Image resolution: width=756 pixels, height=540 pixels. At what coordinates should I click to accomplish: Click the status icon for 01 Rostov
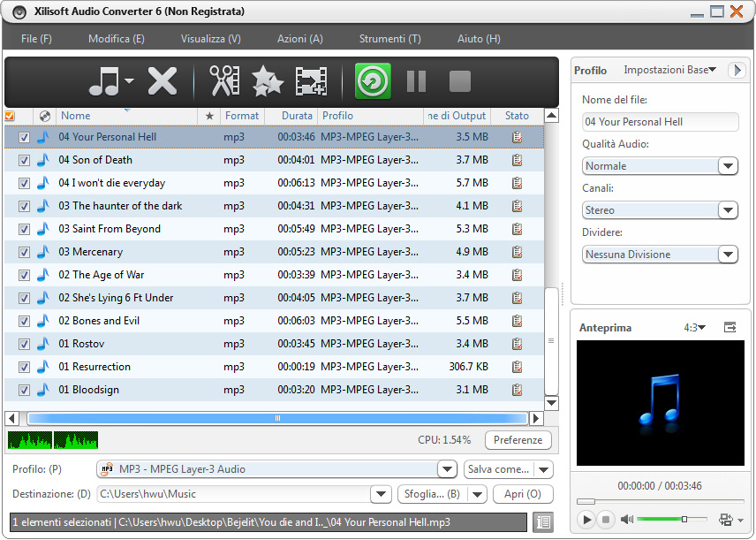517,344
